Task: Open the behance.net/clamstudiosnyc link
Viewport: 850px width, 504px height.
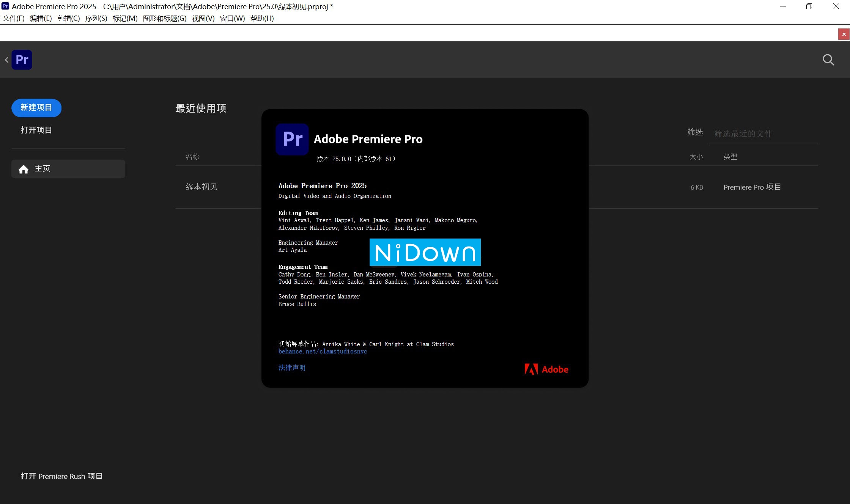Action: pos(323,352)
